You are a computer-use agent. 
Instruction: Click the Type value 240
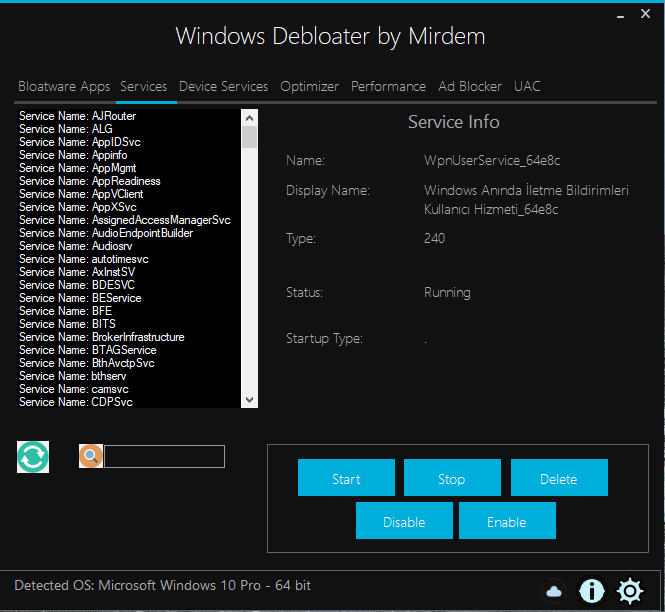tap(434, 238)
